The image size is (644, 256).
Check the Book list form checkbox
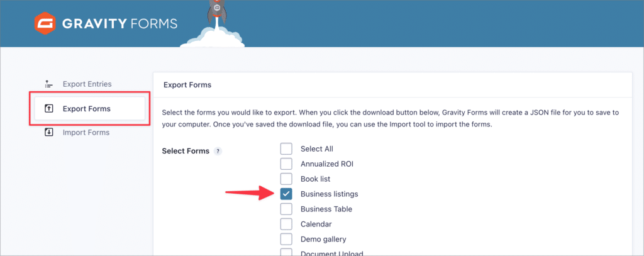(x=286, y=179)
